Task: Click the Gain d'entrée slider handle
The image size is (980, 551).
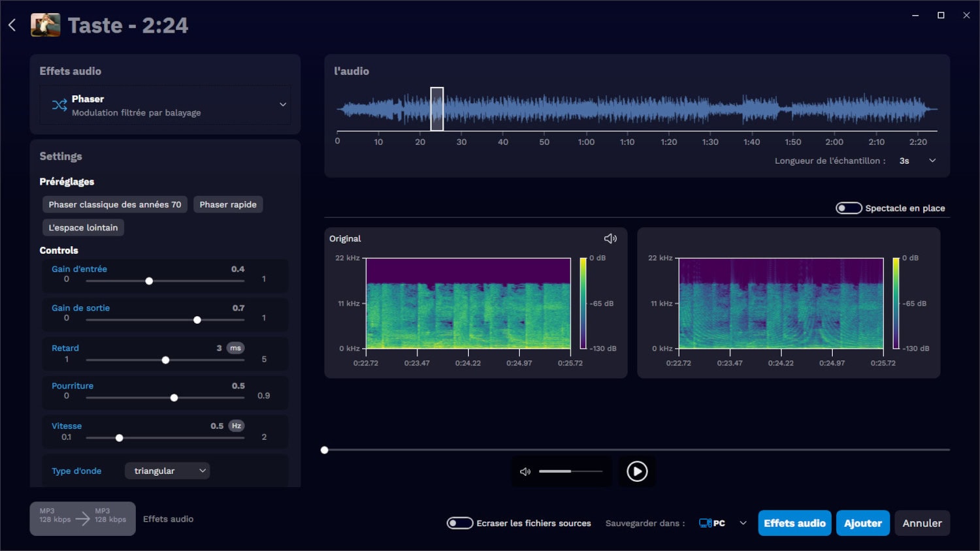Action: pos(149,281)
